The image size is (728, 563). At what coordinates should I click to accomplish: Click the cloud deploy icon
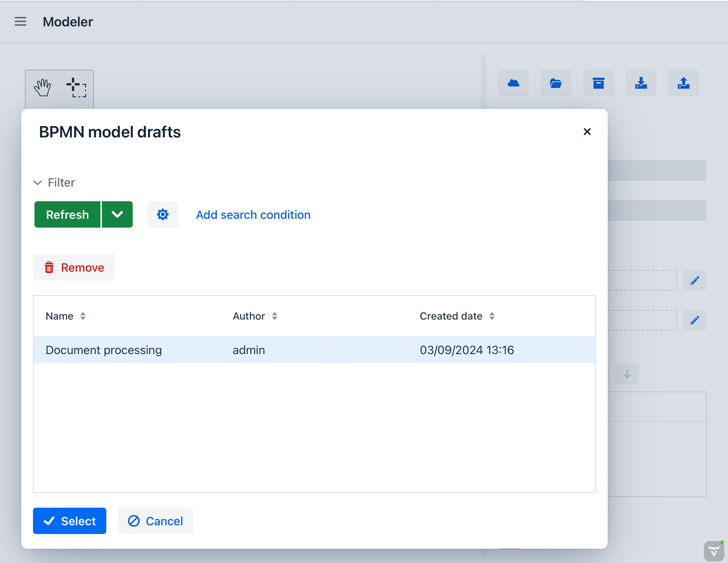[513, 83]
